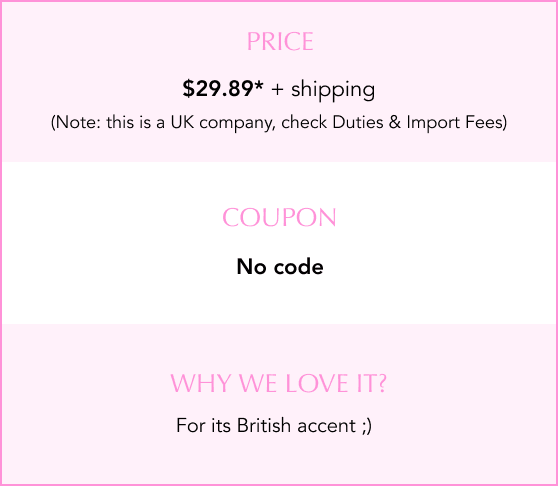Click the word 'British' in bottom section

click(x=264, y=426)
